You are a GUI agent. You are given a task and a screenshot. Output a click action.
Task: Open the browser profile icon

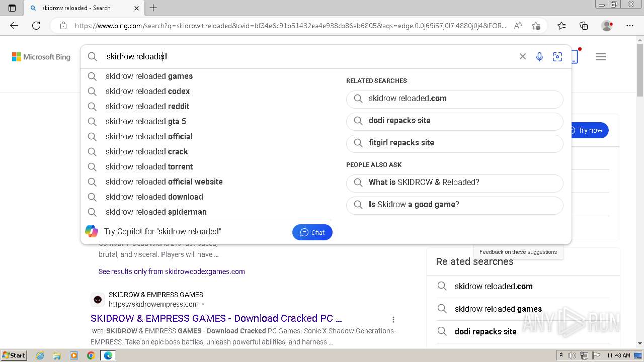pos(607,26)
